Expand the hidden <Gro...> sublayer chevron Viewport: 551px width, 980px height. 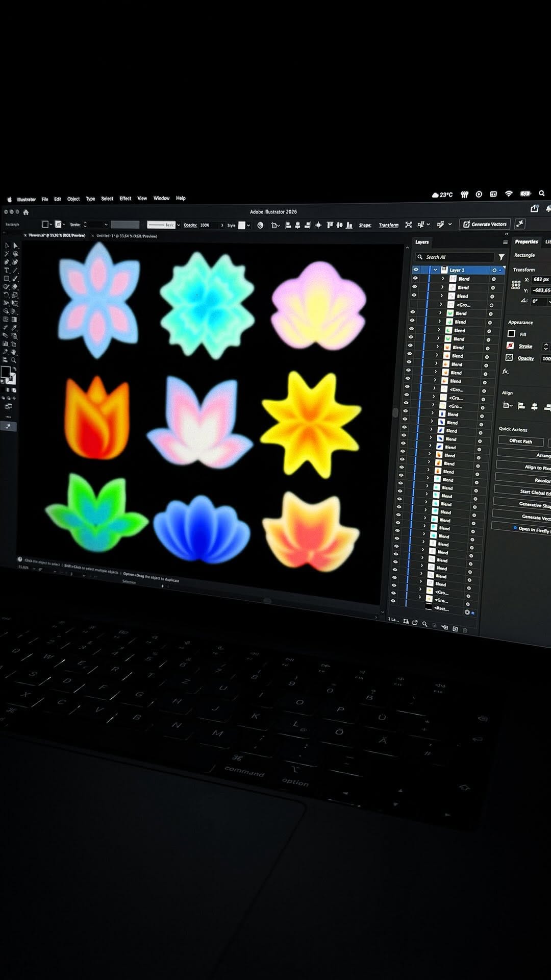441,304
